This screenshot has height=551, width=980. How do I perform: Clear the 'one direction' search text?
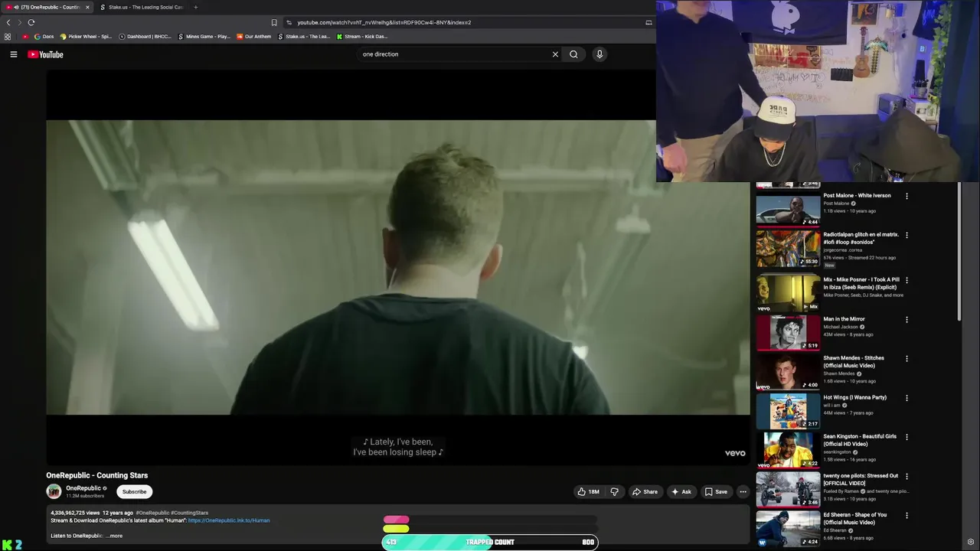(x=555, y=54)
